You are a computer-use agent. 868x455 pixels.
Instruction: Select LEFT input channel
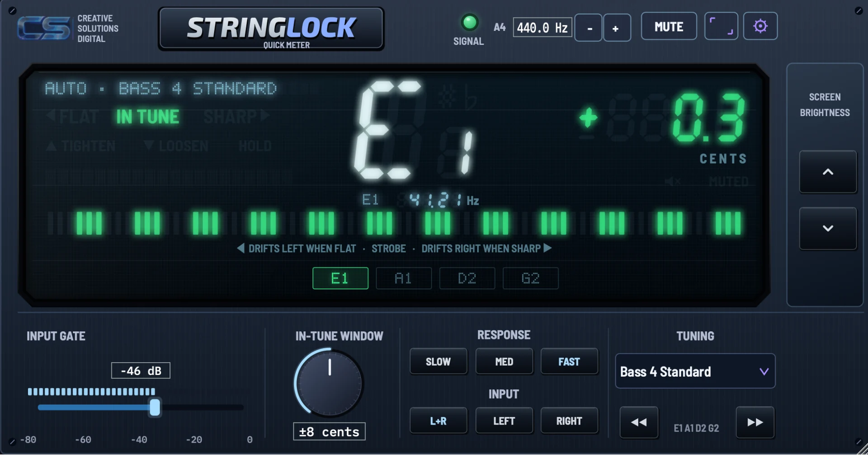504,421
